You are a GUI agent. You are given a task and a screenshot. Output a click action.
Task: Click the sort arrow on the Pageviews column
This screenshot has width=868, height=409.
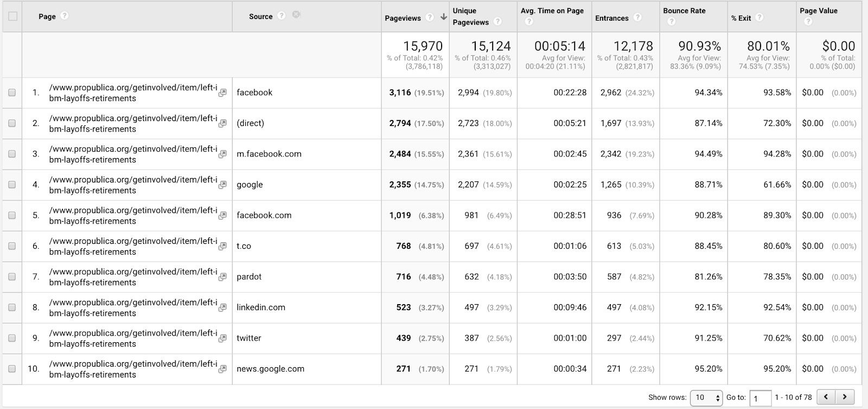[x=443, y=17]
